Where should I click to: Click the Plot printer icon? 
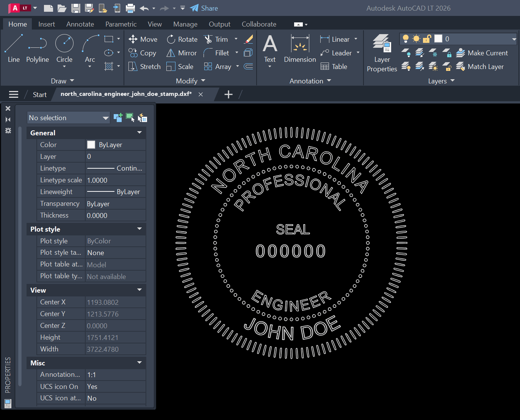[x=130, y=8]
